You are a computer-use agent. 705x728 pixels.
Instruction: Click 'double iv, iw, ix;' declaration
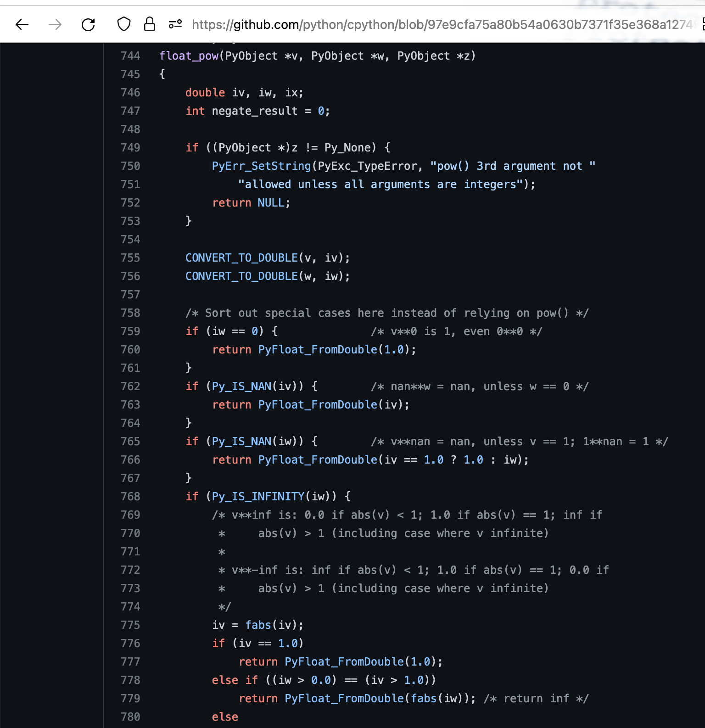point(244,93)
